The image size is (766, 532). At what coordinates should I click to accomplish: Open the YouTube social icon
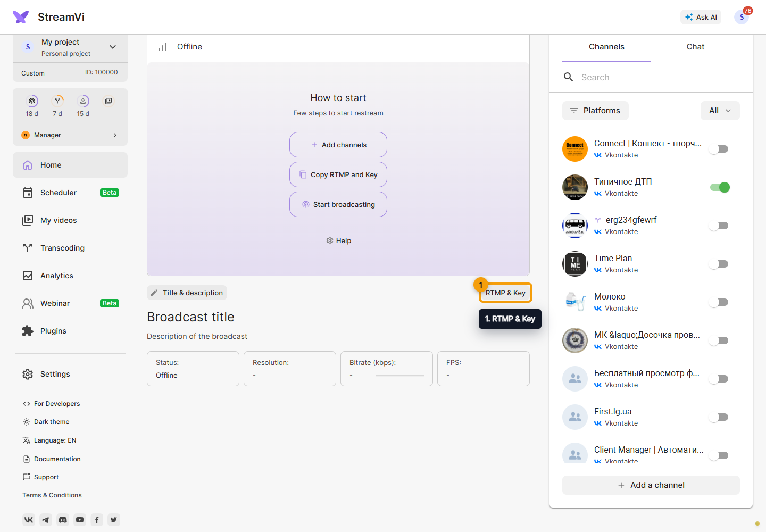click(80, 520)
